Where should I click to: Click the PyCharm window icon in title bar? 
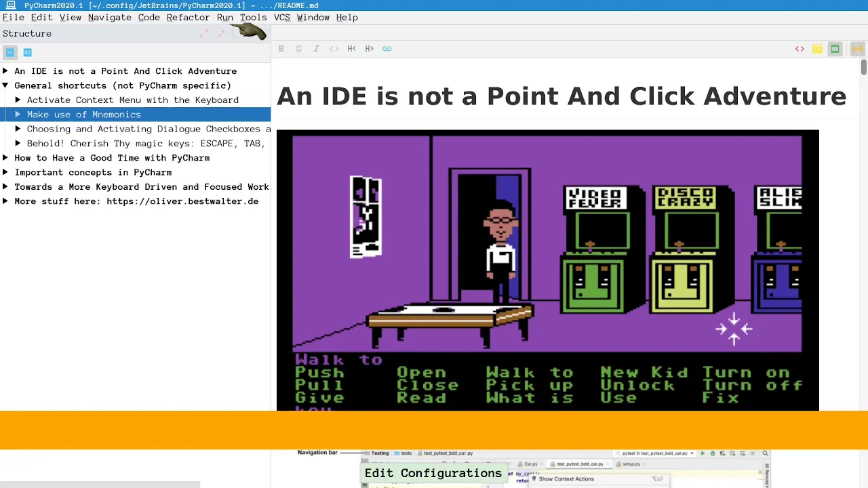pyautogui.click(x=10, y=5)
